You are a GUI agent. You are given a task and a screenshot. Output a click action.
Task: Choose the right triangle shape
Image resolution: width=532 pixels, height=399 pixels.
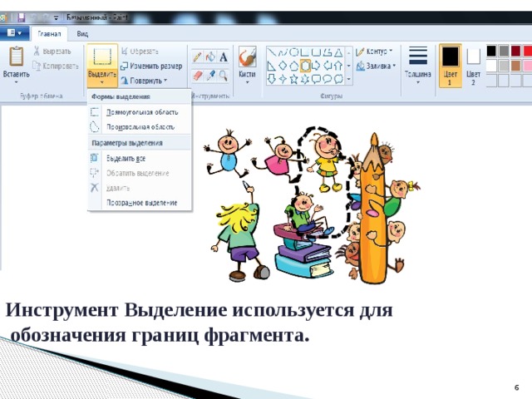click(x=272, y=66)
